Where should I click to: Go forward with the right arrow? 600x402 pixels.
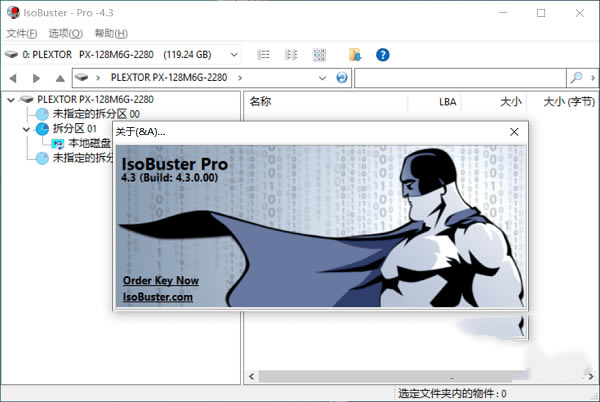36,78
